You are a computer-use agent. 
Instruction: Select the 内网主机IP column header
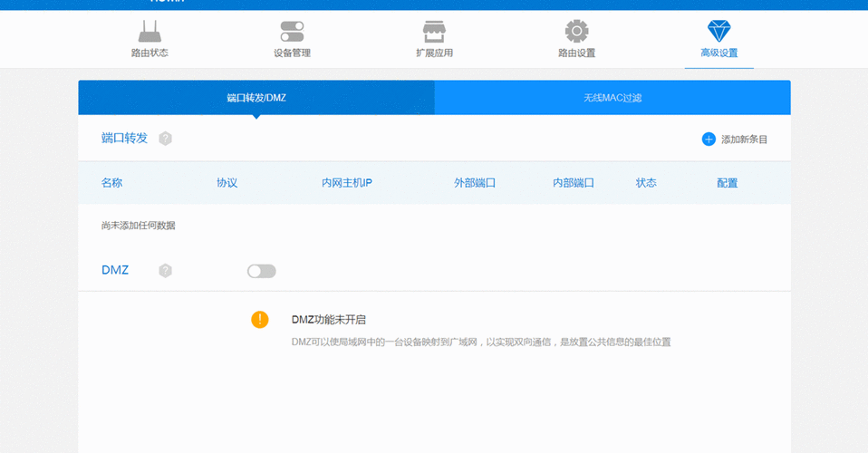click(x=347, y=183)
